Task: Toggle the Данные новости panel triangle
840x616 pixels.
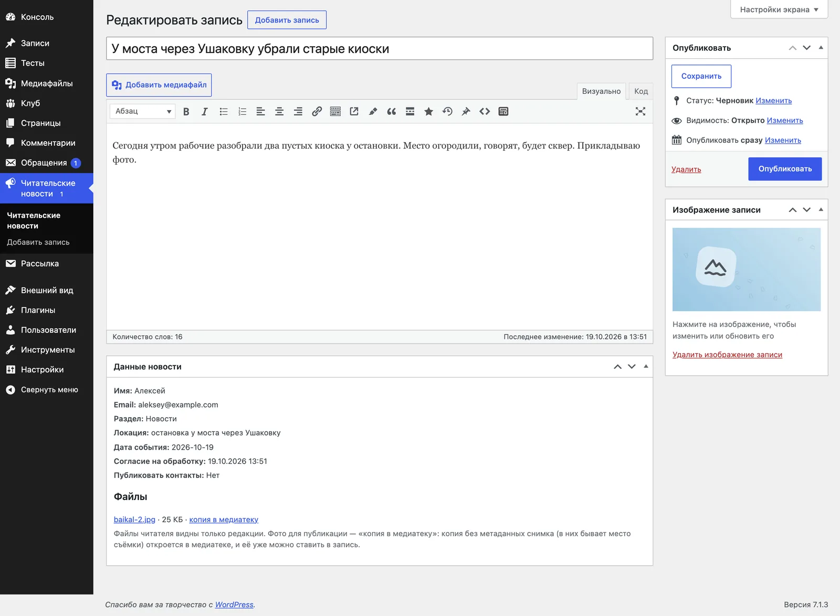Action: (646, 367)
